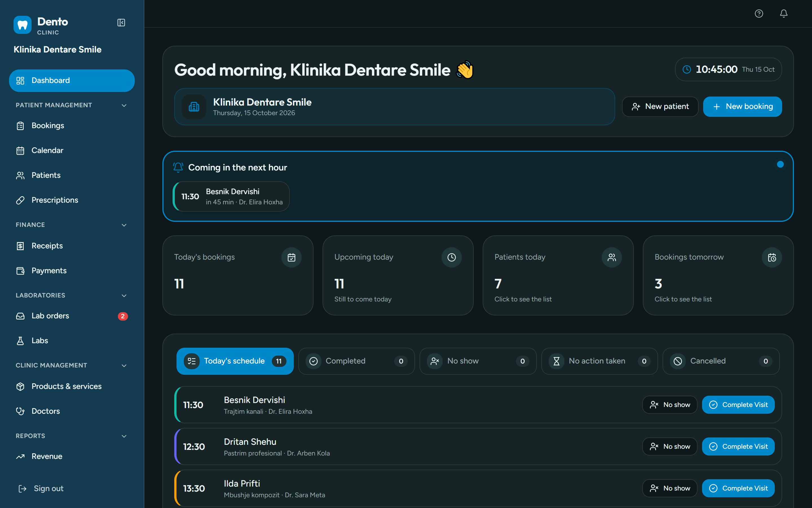Open the notifications bell icon

pos(784,14)
